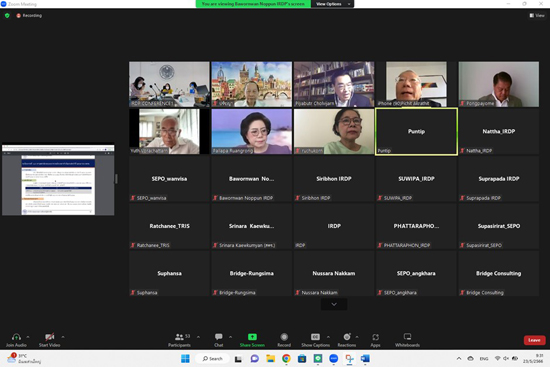
Task: Switch to Zoom in the taskbar
Action: 334,359
